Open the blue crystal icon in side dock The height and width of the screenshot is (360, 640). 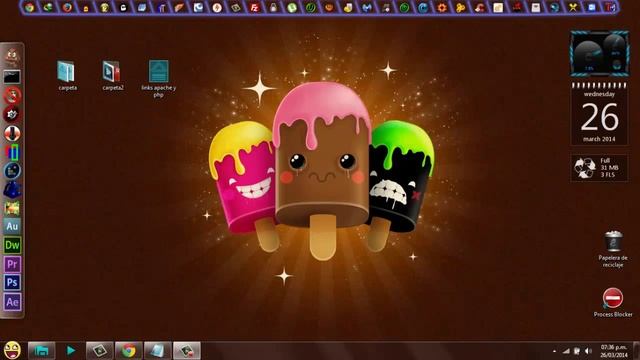tap(12, 190)
